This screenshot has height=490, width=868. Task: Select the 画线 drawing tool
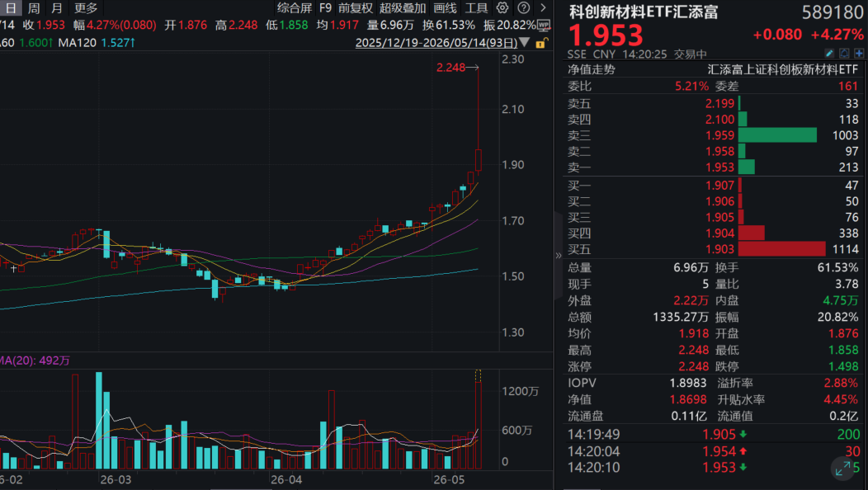coord(445,7)
